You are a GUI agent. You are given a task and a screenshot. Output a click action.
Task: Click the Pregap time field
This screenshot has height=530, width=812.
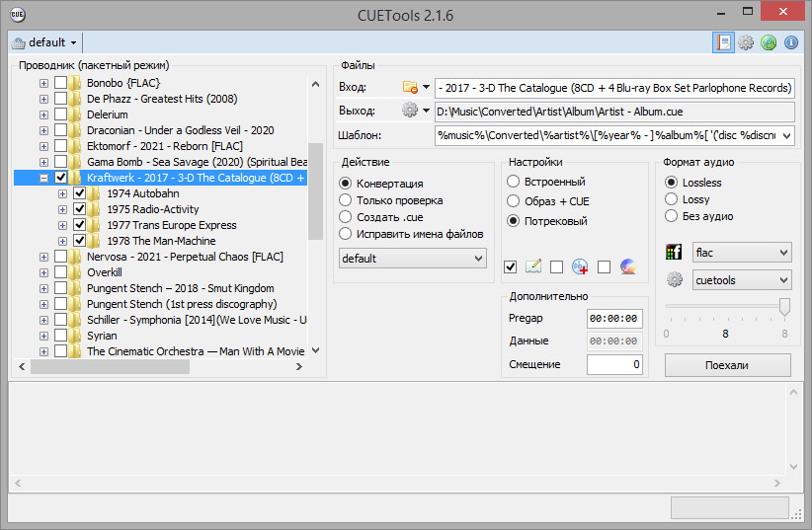[614, 319]
